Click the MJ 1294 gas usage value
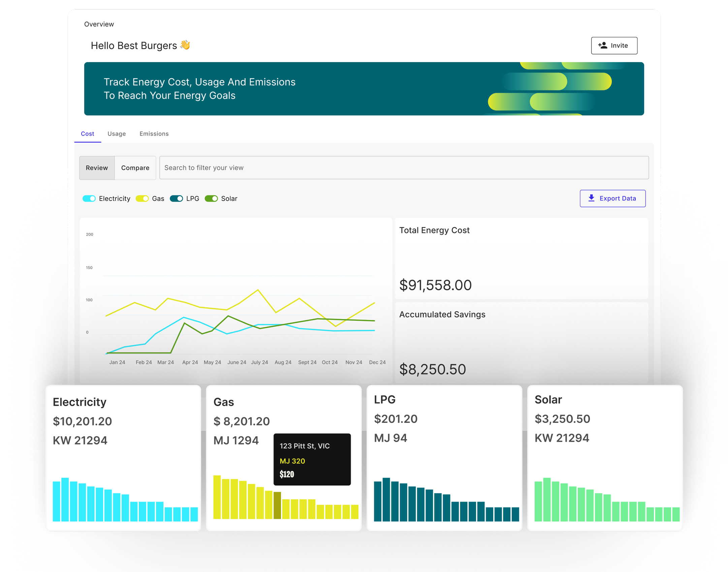The image size is (728, 572). (x=236, y=440)
